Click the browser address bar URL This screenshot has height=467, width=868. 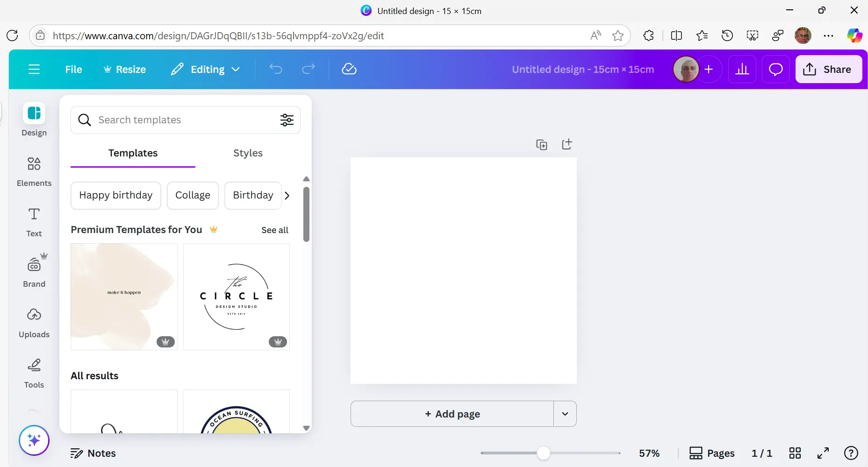[x=218, y=36]
